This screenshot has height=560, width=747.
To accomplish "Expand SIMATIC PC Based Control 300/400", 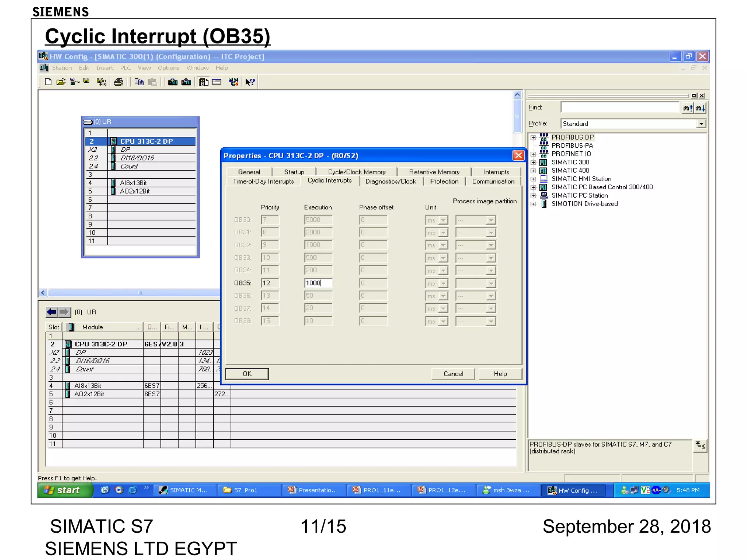I will pos(533,187).
